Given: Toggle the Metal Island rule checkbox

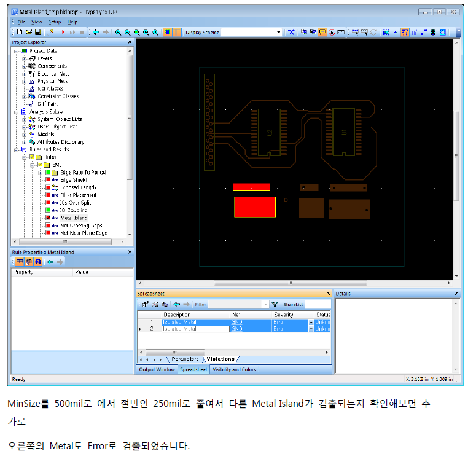Looking at the screenshot, I should point(47,218).
